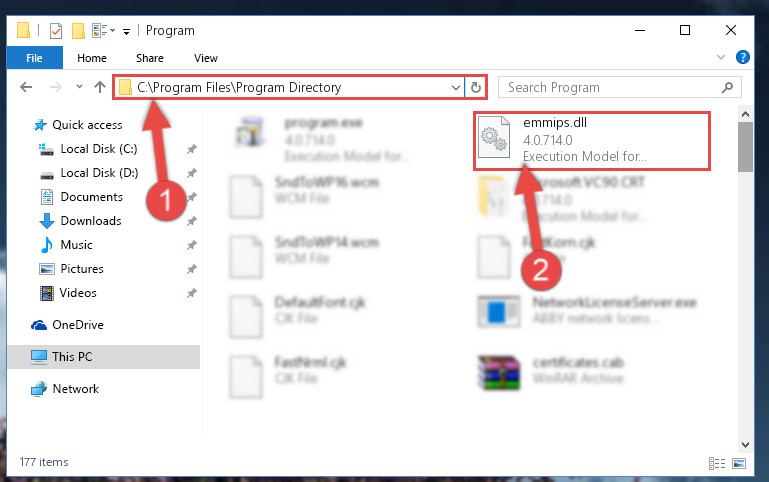This screenshot has width=769, height=482.
Task: Click the New folder toolbar icon
Action: click(78, 31)
